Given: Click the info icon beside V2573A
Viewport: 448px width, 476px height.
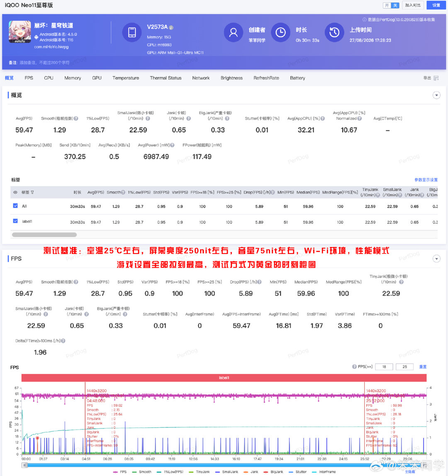Looking at the screenshot, I should [x=171, y=27].
